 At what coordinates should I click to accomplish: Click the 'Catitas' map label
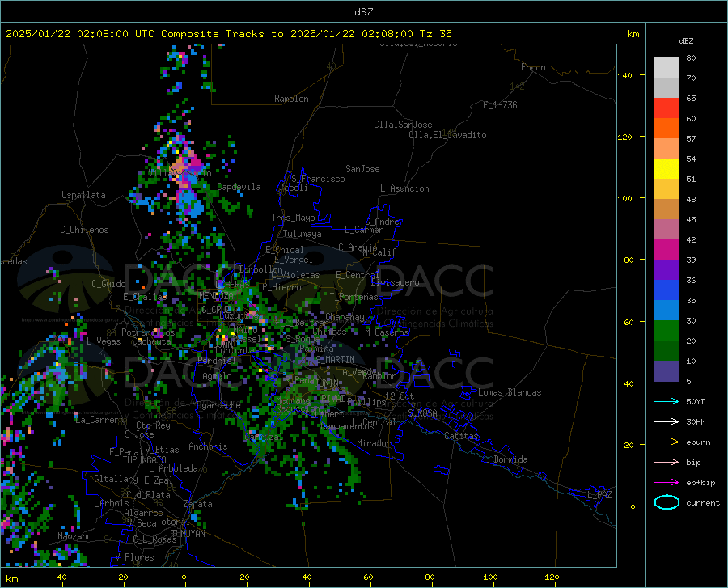(461, 436)
